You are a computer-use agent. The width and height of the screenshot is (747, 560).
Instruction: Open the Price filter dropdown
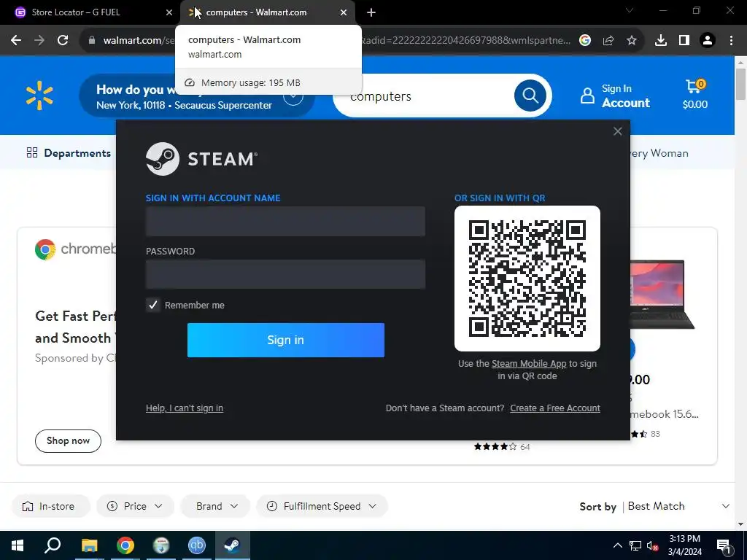(x=135, y=506)
